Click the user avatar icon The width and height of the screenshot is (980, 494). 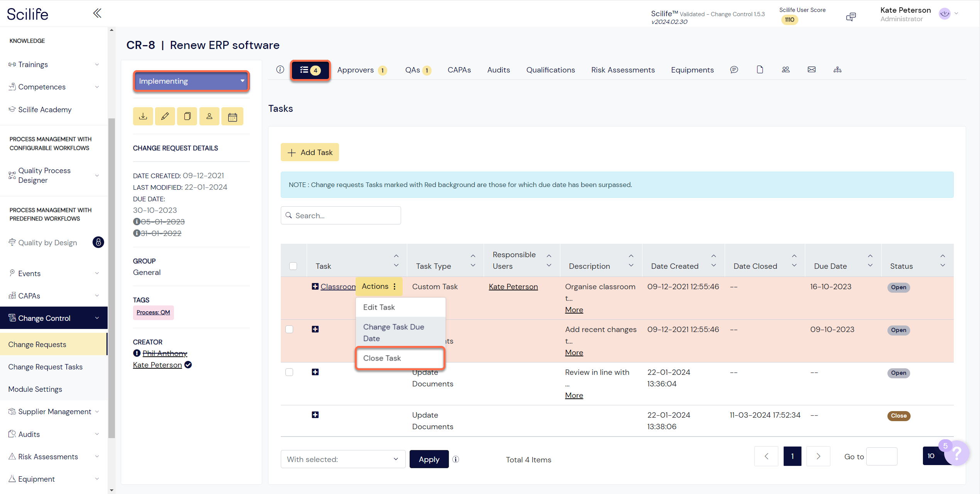(x=945, y=14)
